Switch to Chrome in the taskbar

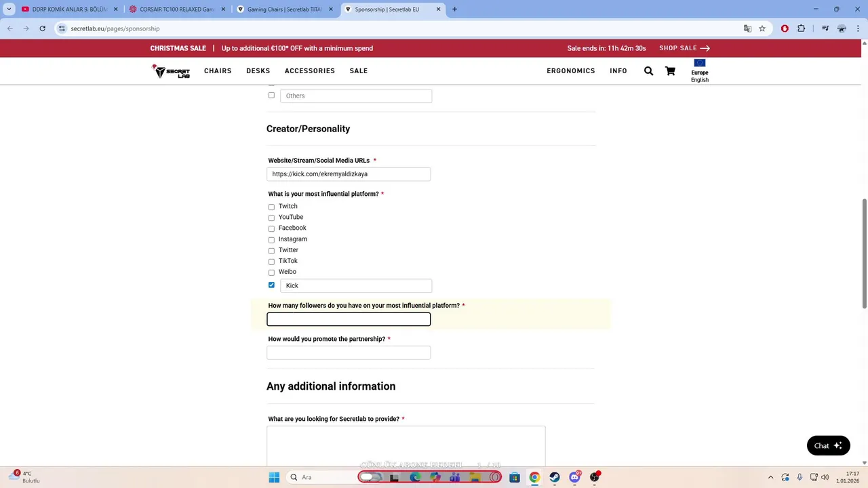coord(534,477)
